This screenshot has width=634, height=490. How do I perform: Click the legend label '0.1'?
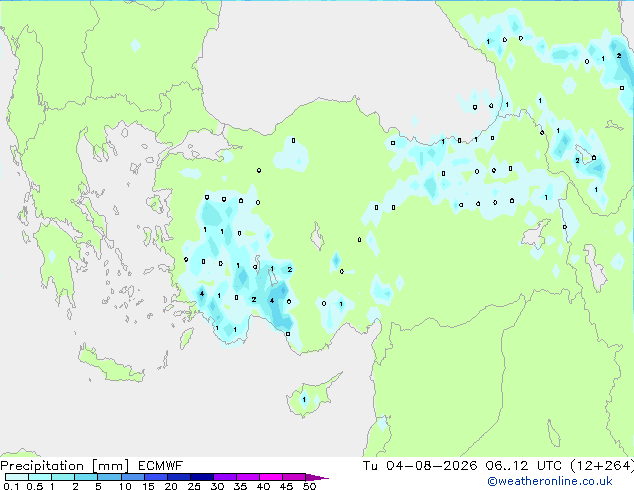11,486
